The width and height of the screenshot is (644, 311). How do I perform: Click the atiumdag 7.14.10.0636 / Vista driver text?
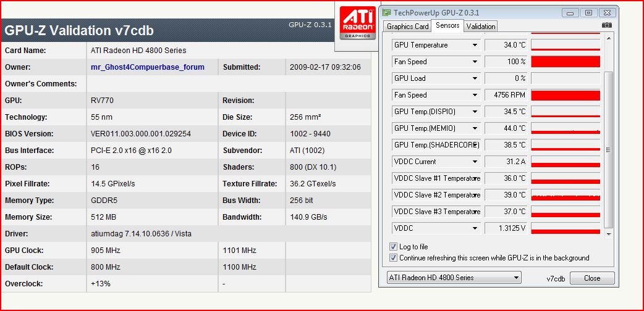click(141, 234)
